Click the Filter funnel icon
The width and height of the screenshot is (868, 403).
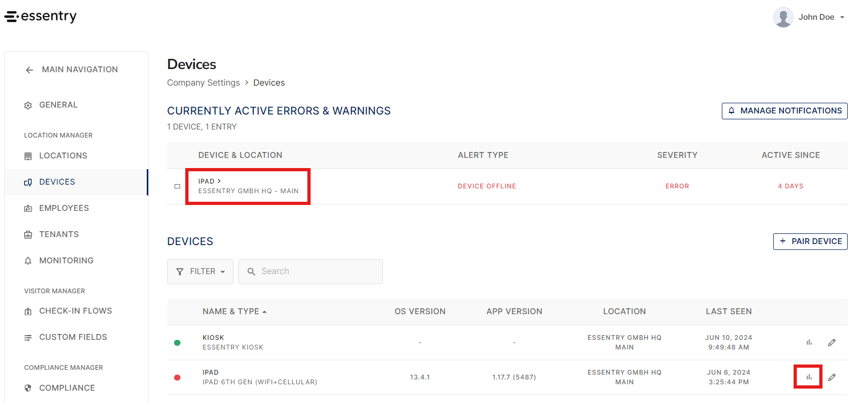180,272
